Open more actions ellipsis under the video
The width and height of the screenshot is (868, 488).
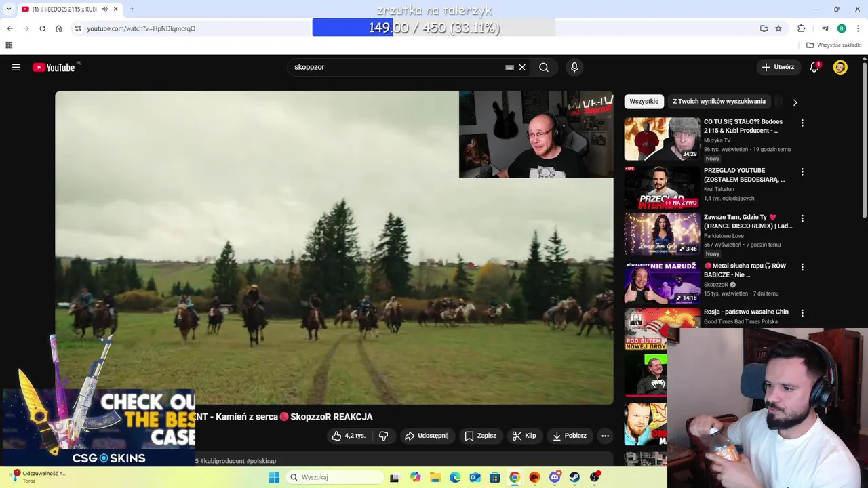pyautogui.click(x=606, y=436)
